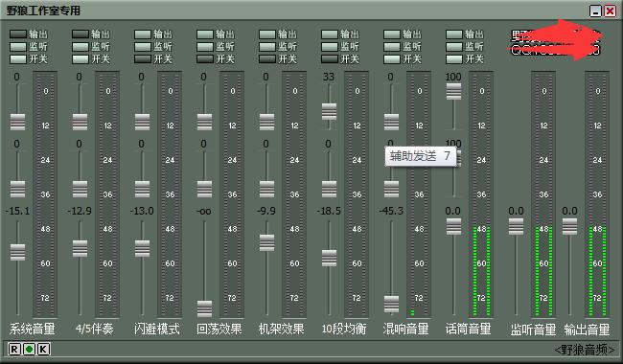Click the 4/5伴奏 top send slider handle
The width and height of the screenshot is (623, 364).
[80, 123]
